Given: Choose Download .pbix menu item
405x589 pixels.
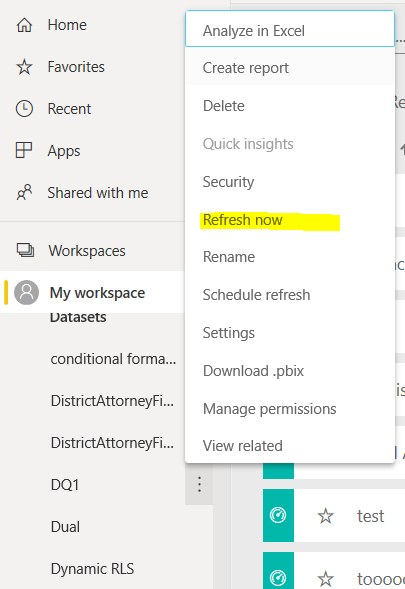Looking at the screenshot, I should pyautogui.click(x=290, y=371).
